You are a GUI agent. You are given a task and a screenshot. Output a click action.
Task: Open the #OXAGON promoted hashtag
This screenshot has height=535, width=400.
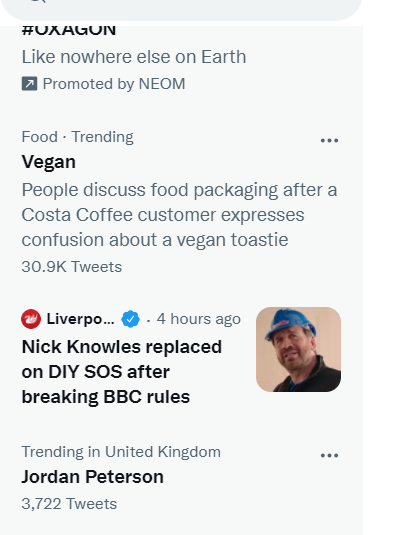[x=69, y=30]
